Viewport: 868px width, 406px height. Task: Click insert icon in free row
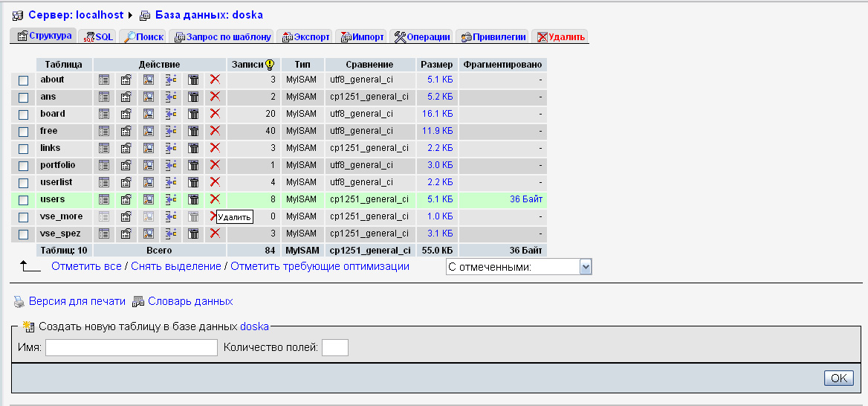tap(171, 132)
